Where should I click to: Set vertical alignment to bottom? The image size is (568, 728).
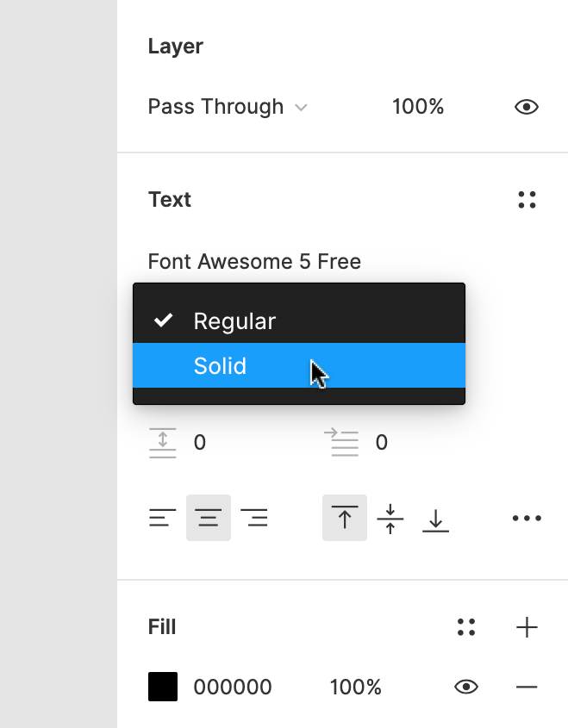pyautogui.click(x=435, y=518)
